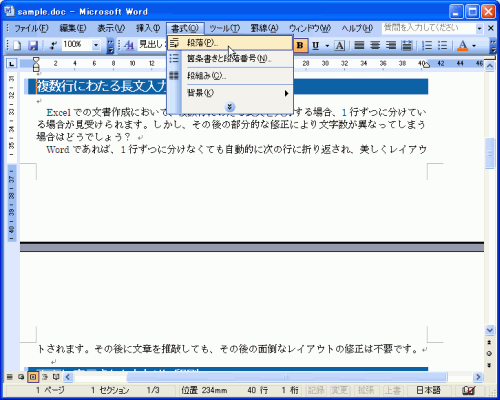The width and height of the screenshot is (500, 400).
Task: Click the vertical scrollbar up arrow
Action: click(x=489, y=66)
